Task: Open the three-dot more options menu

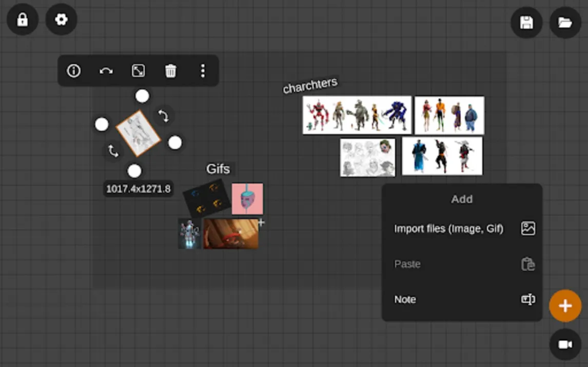Action: tap(203, 71)
